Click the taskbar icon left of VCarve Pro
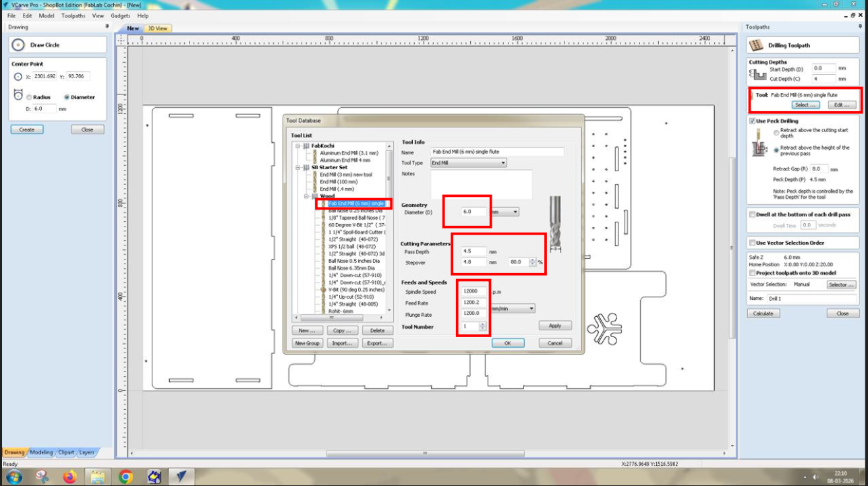Screen dimensions: 868x486 coord(154,477)
